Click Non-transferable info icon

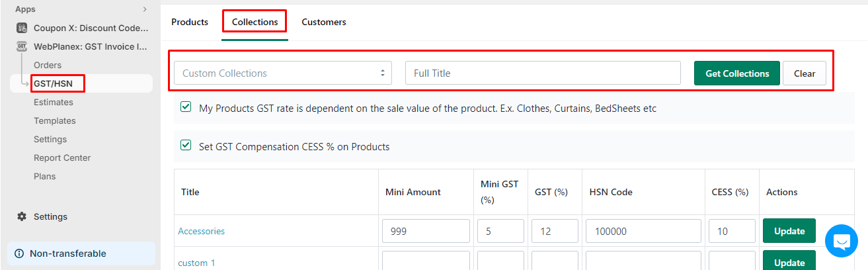[x=19, y=253]
